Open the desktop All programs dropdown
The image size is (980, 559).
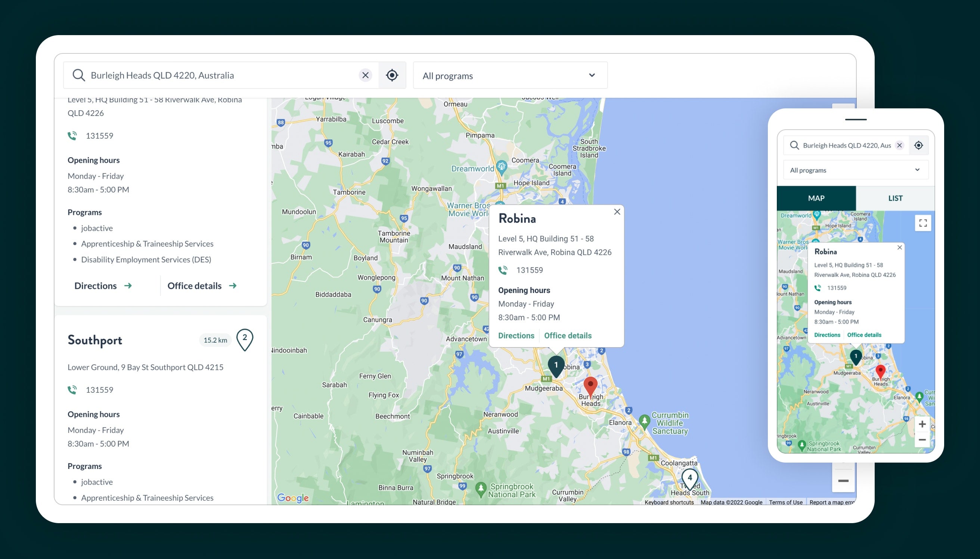[510, 75]
